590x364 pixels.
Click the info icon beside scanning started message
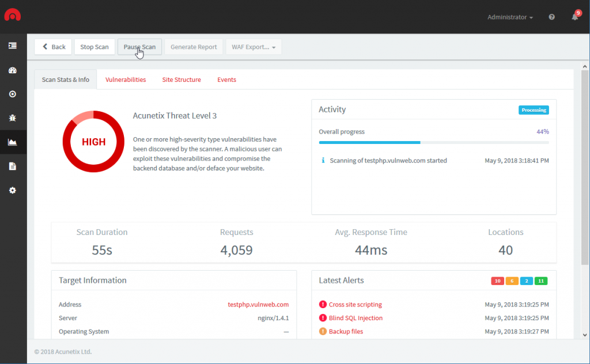click(323, 161)
